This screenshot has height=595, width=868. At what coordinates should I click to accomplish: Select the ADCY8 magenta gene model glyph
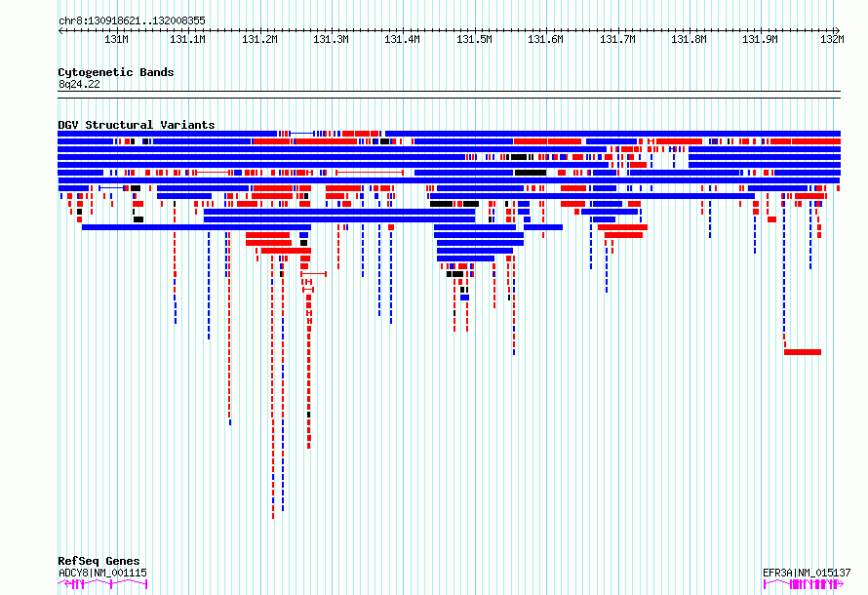(x=102, y=584)
